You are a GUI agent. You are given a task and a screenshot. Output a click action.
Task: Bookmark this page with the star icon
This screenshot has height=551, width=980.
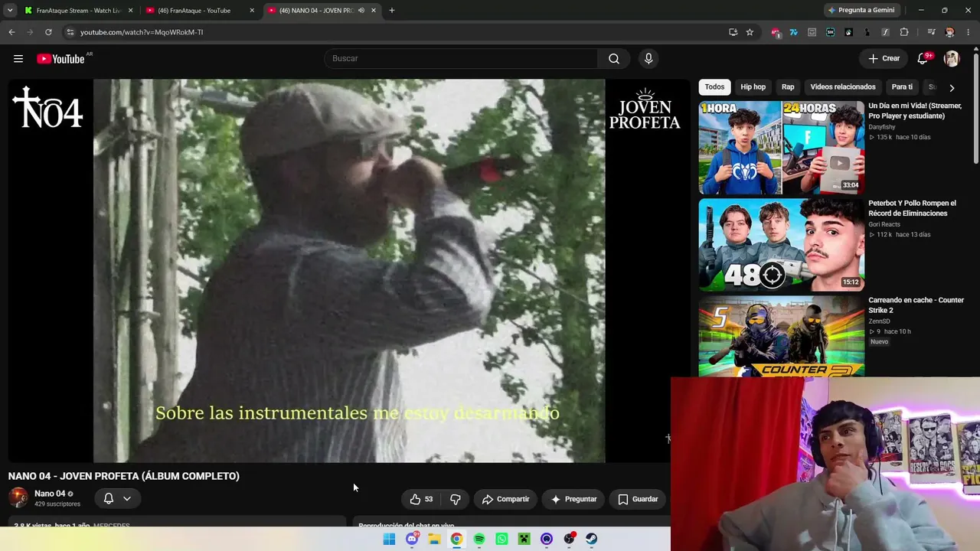click(x=750, y=32)
